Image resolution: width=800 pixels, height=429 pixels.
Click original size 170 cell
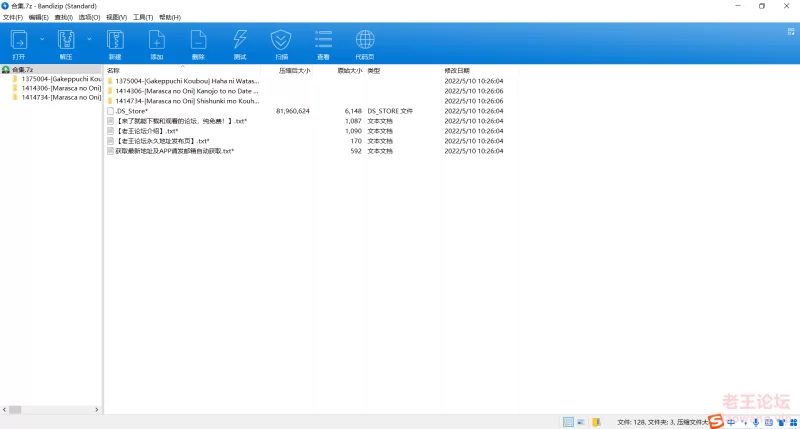(356, 141)
